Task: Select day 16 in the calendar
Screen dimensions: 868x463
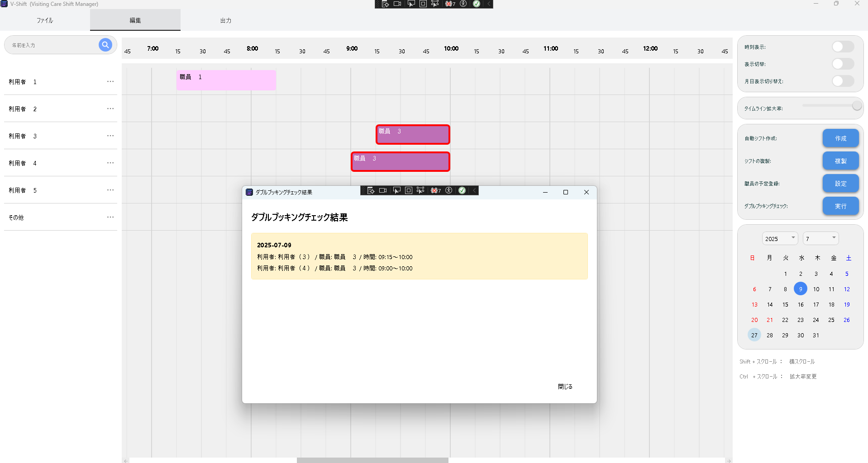Action: tap(801, 305)
